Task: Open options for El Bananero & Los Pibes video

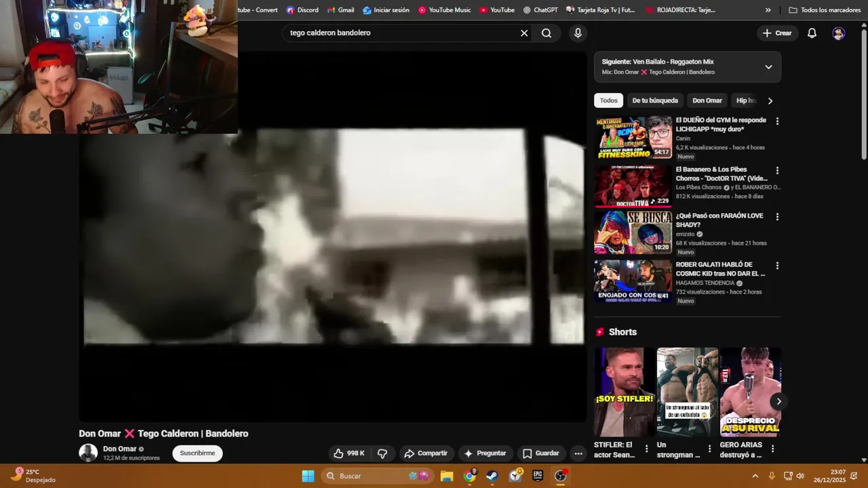Action: click(x=777, y=171)
